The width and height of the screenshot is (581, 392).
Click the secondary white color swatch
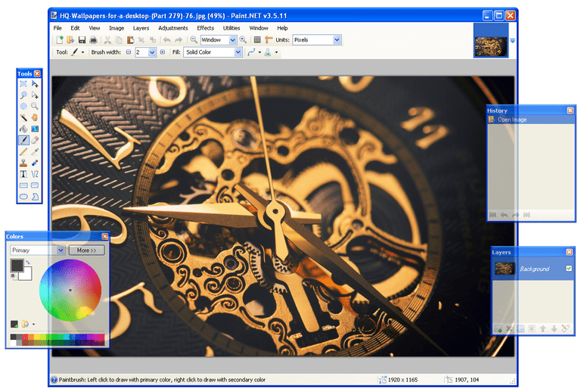[x=27, y=275]
